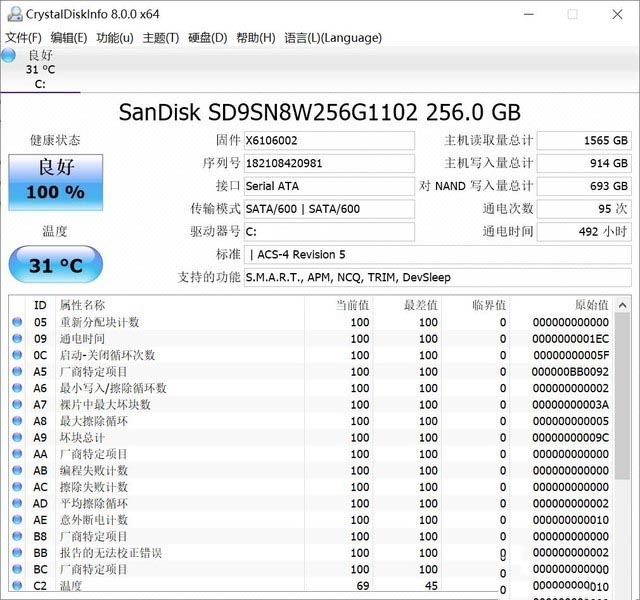640x600 pixels.
Task: Select the row 重新分配块计数
Action: pos(311,322)
